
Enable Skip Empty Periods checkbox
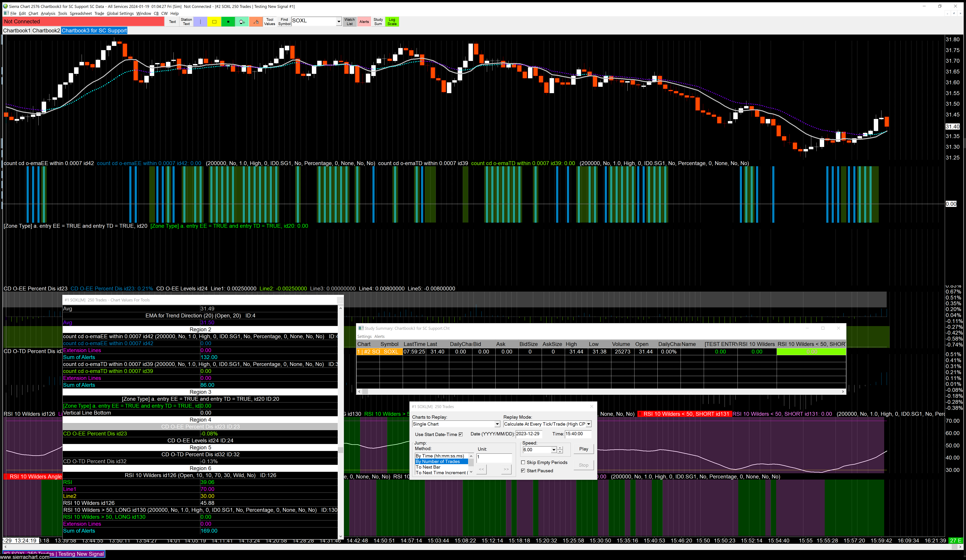tap(523, 462)
